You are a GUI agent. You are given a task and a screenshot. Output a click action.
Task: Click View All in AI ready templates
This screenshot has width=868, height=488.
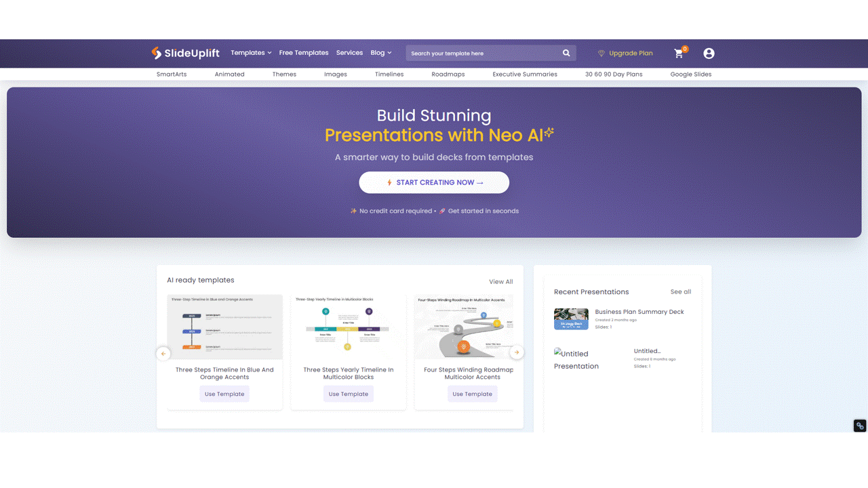click(501, 282)
